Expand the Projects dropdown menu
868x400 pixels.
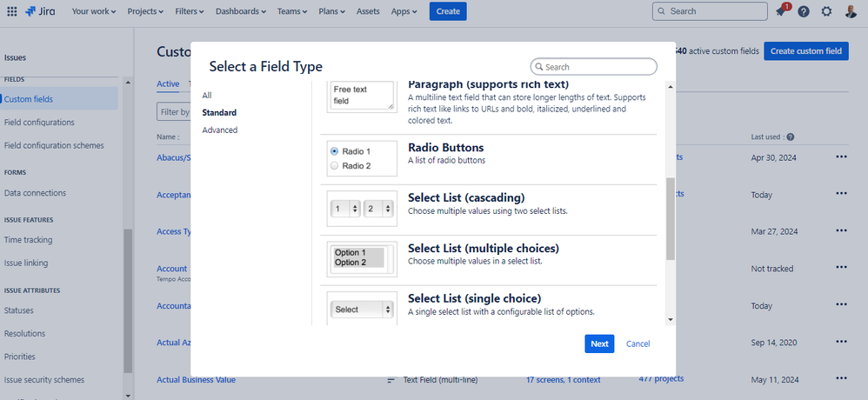point(147,11)
